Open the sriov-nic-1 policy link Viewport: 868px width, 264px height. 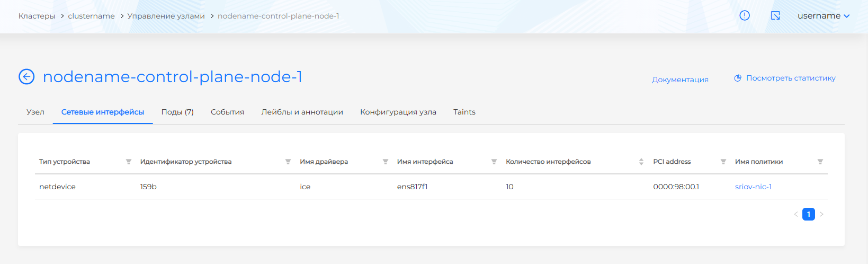point(753,187)
